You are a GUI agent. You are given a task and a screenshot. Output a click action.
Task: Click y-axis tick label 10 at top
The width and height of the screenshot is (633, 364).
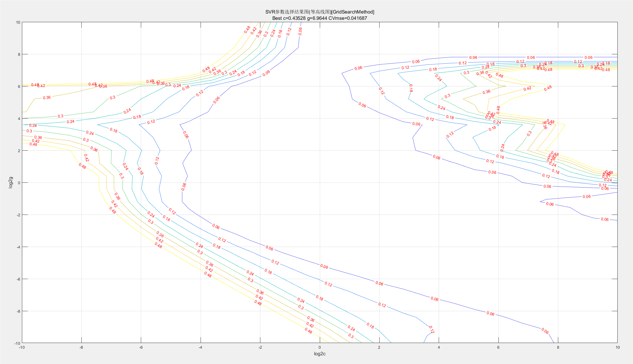coord(18,23)
